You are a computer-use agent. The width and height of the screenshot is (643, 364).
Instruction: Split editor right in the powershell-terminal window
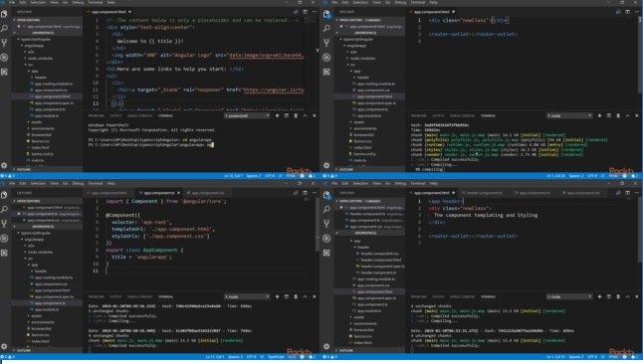[x=306, y=12]
